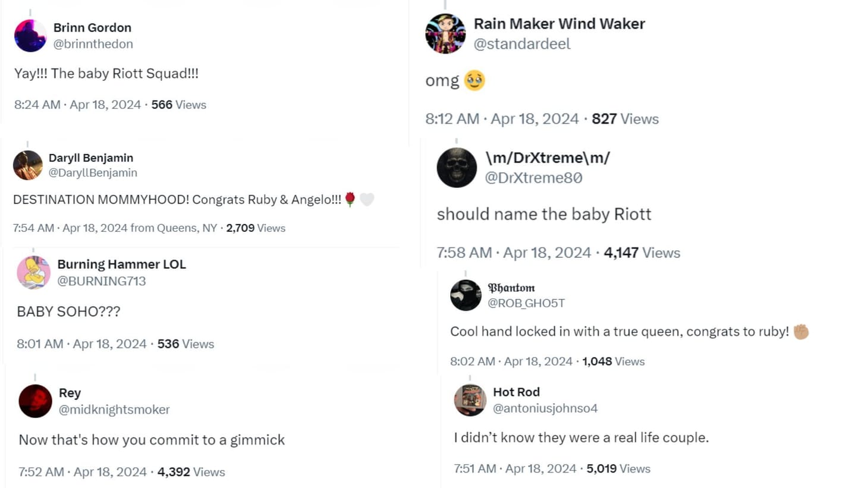Open the @brinnthedon handle link
This screenshot has width=868, height=488.
pos(93,44)
